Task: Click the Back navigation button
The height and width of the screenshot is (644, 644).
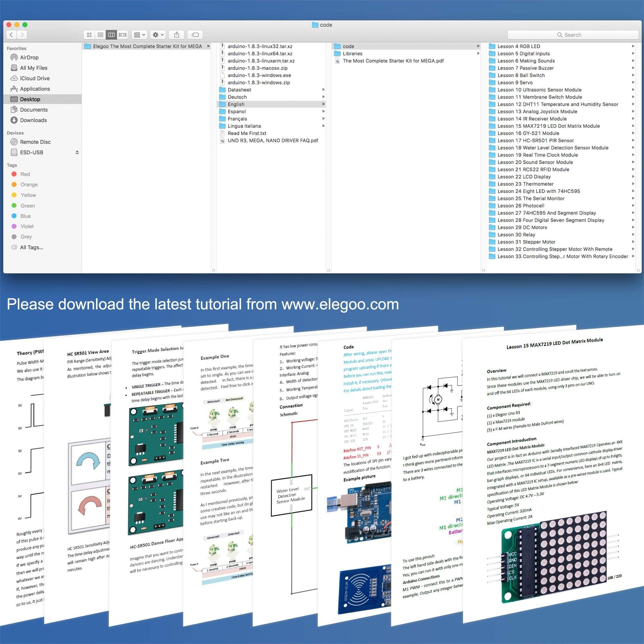Action: tap(11, 35)
